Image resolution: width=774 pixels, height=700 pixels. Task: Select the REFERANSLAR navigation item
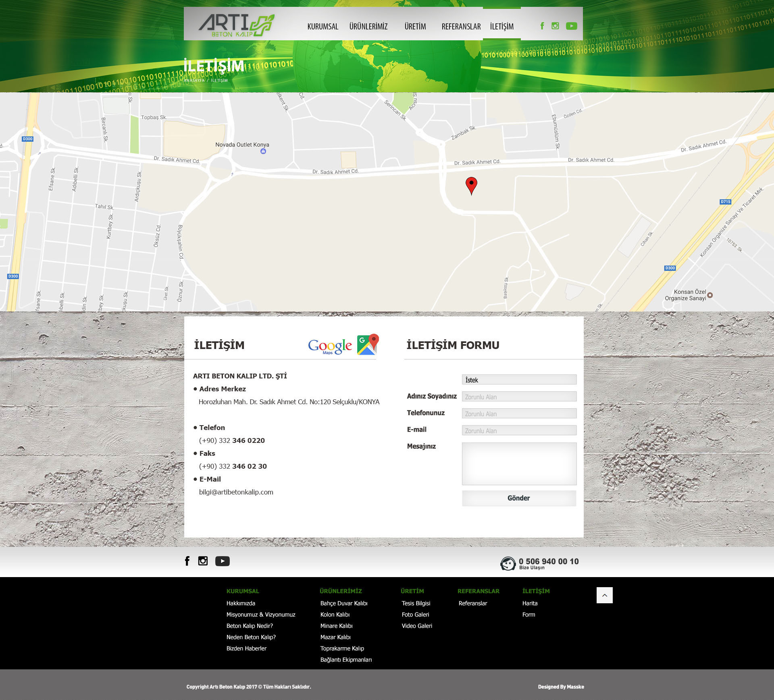(x=461, y=27)
